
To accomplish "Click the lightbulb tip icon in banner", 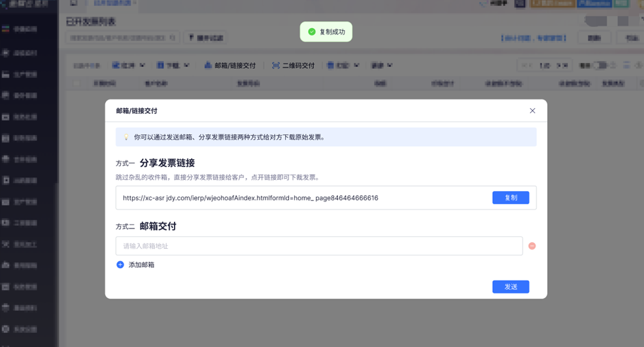I will pos(126,137).
